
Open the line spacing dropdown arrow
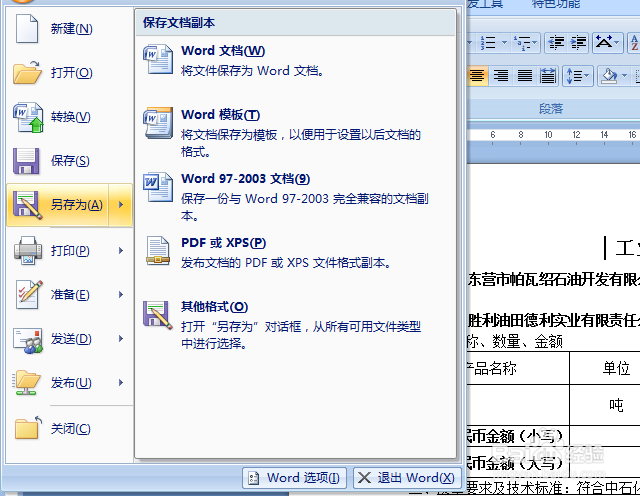coord(587,76)
